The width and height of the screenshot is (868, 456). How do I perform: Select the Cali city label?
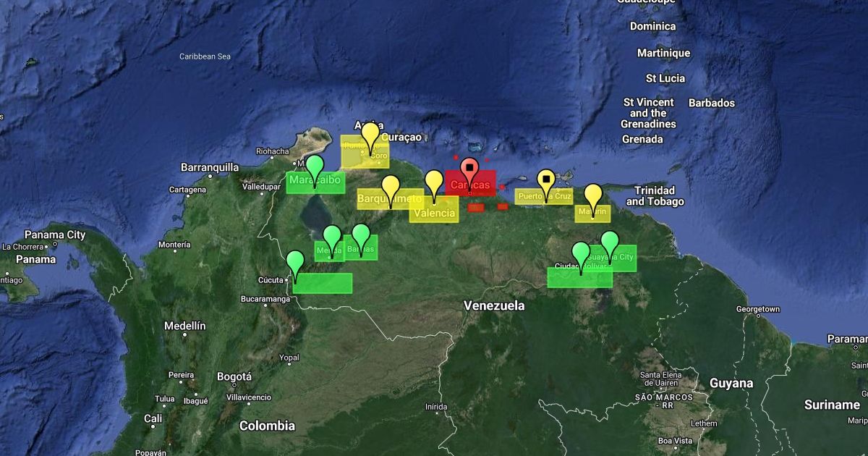click(153, 418)
